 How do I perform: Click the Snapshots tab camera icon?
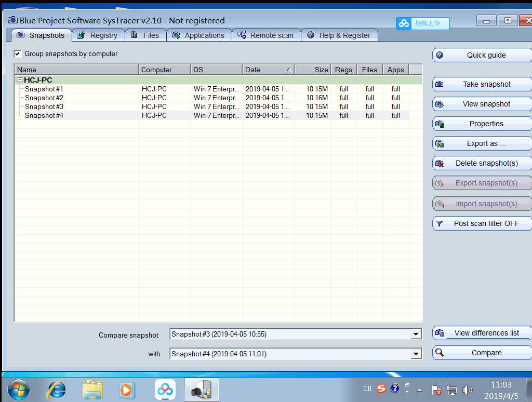click(20, 35)
